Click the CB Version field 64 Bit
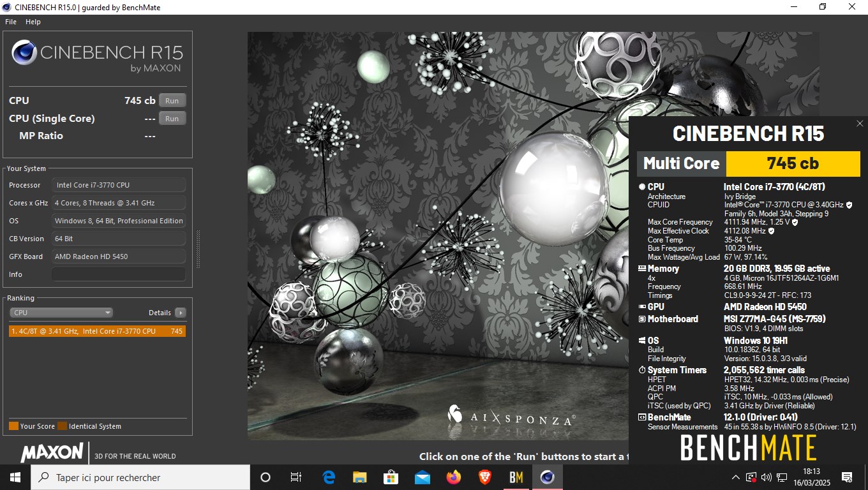The height and width of the screenshot is (490, 868). pos(119,239)
